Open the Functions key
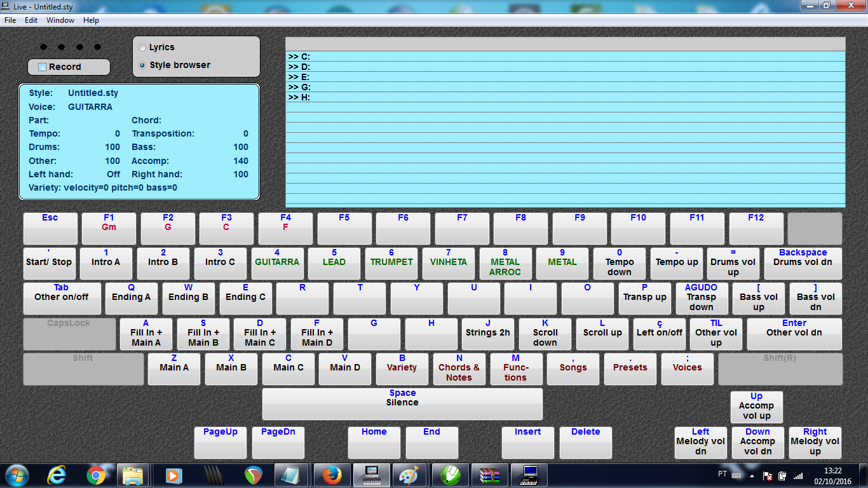The height and width of the screenshot is (488, 868). pos(516,369)
